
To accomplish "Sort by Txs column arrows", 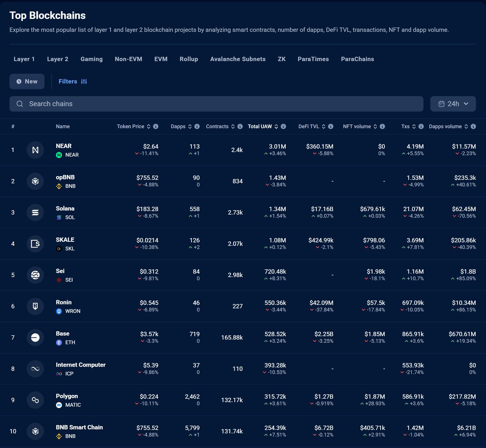I will [x=414, y=126].
